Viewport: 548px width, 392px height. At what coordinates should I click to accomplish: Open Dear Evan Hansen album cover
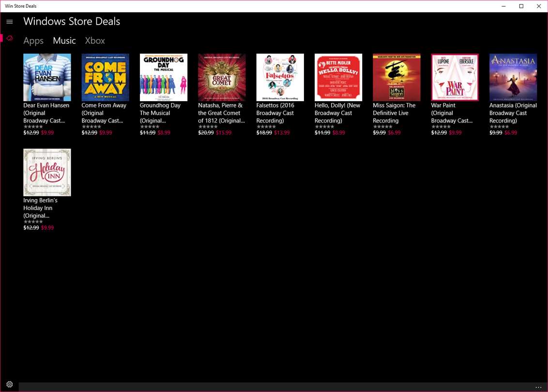(47, 77)
